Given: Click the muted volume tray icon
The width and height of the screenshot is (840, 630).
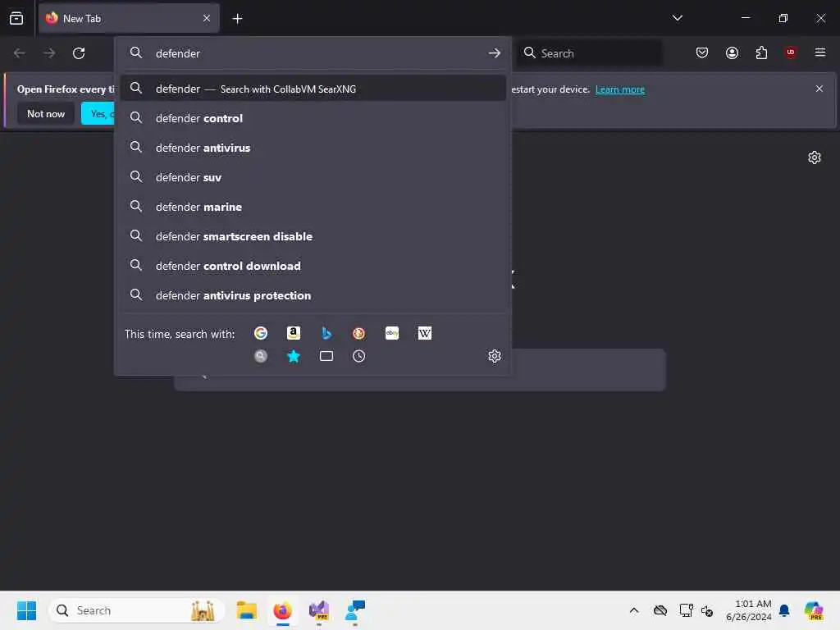Looking at the screenshot, I should [x=707, y=610].
